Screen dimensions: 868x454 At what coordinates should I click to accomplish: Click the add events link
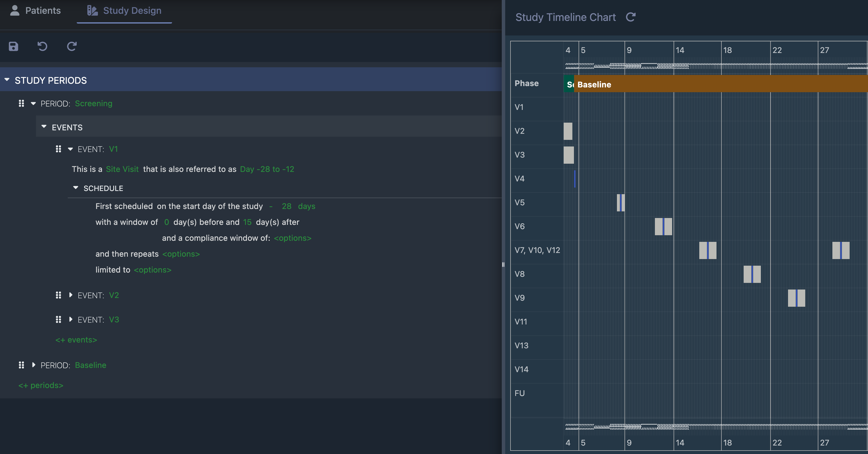tap(76, 340)
